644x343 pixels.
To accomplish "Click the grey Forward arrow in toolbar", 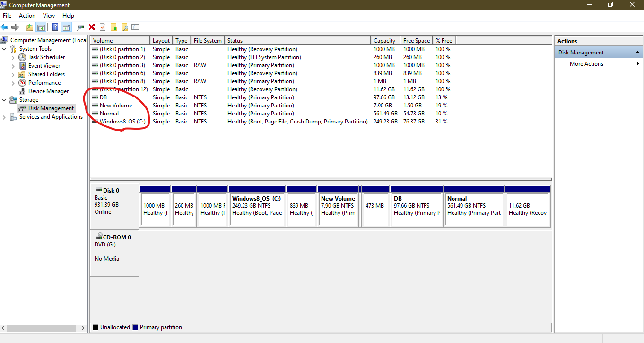I will click(x=15, y=27).
